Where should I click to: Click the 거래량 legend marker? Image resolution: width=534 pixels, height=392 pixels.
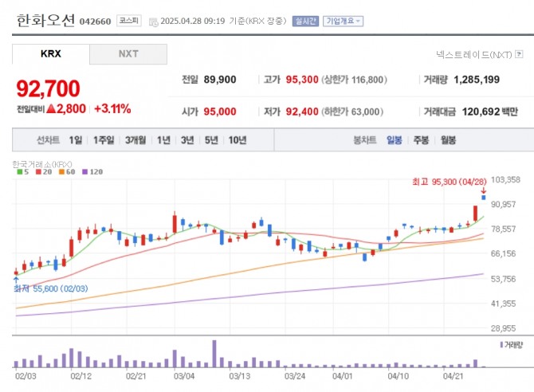click(x=501, y=345)
